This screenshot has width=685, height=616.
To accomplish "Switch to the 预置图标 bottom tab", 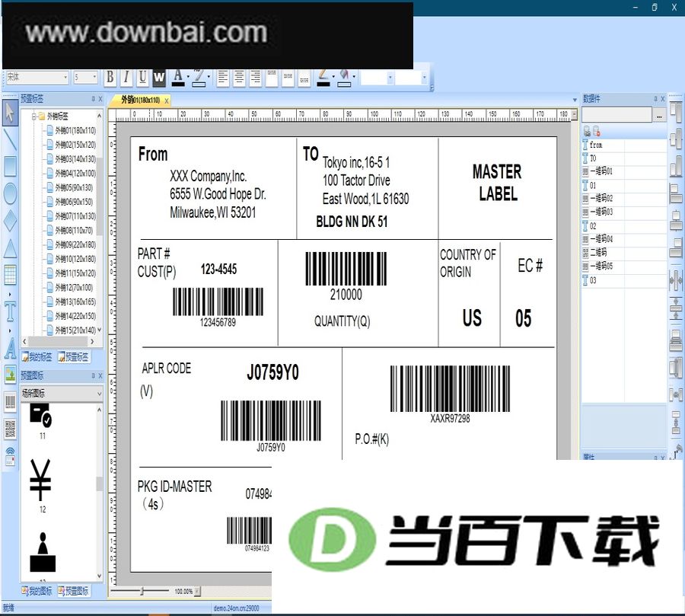I will point(73,591).
